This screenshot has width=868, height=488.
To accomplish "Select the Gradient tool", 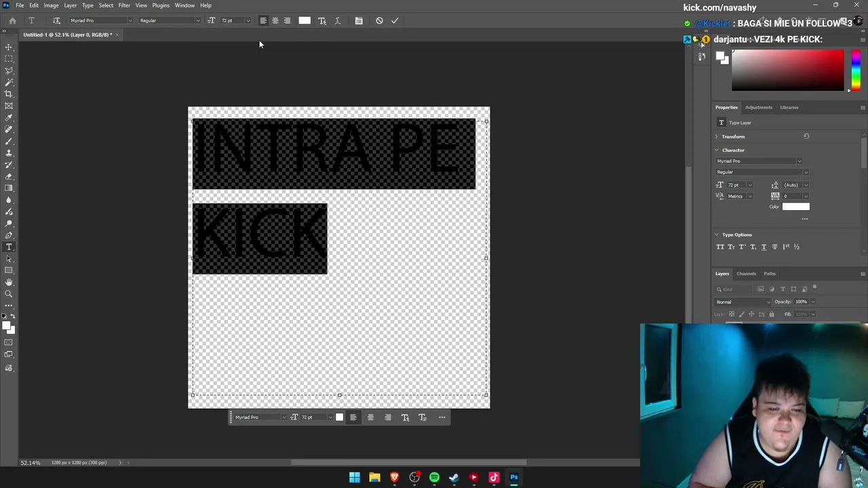I will [9, 188].
